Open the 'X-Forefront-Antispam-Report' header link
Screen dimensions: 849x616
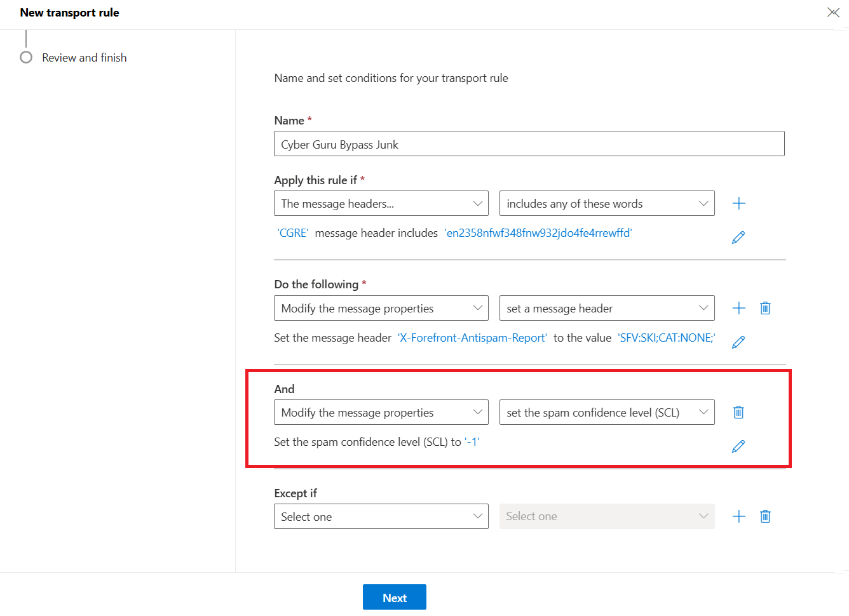click(472, 338)
